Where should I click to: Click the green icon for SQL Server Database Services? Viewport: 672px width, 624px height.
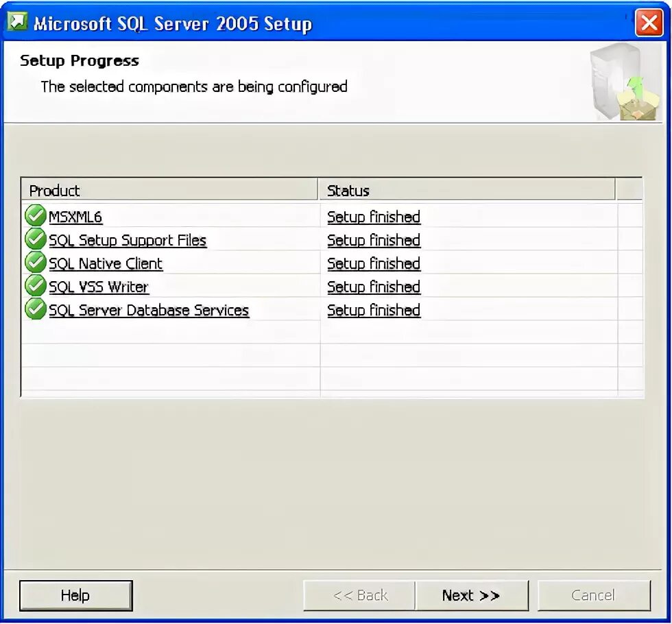35,309
